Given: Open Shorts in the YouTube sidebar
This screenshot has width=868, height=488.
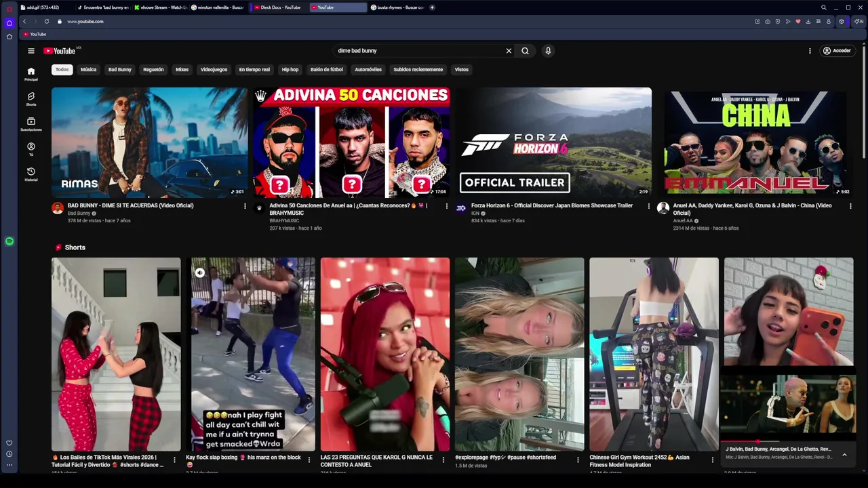Looking at the screenshot, I should tap(31, 99).
